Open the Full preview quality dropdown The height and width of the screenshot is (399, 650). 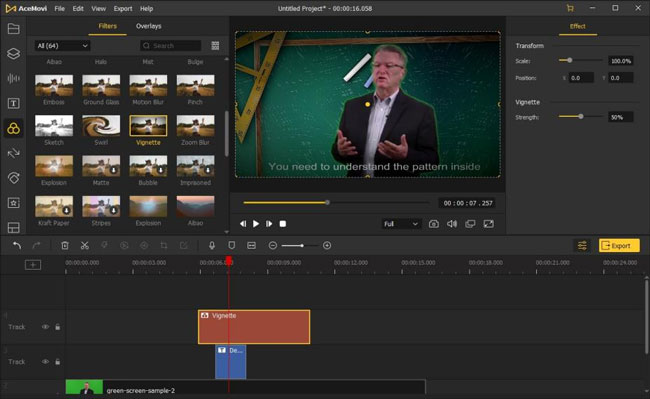pyautogui.click(x=401, y=224)
